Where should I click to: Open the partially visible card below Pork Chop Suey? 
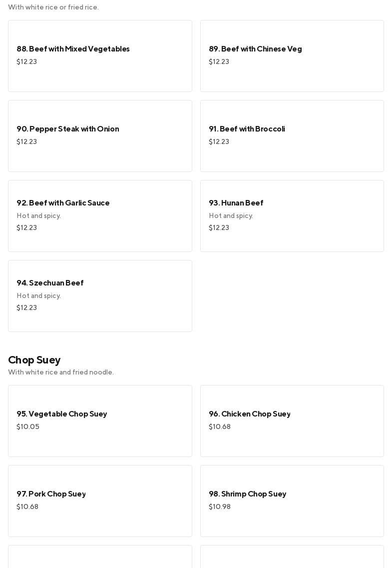click(x=100, y=557)
